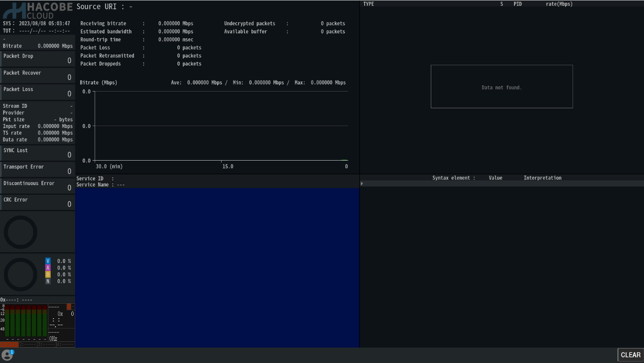Toggle the orange square above the 0x readout

point(69,307)
